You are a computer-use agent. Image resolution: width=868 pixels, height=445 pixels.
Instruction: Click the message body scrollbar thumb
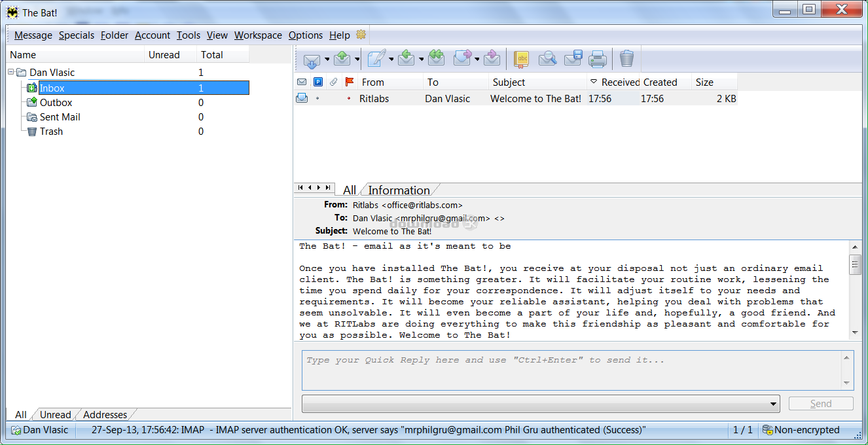point(855,264)
